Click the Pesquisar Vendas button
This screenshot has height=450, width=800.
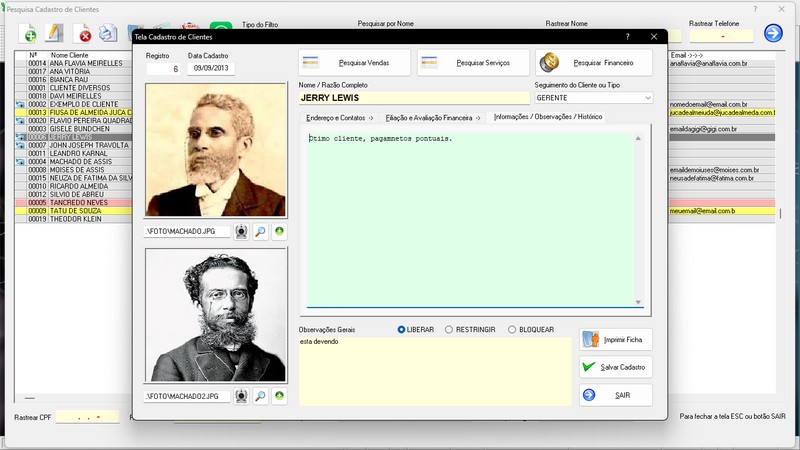pyautogui.click(x=354, y=63)
